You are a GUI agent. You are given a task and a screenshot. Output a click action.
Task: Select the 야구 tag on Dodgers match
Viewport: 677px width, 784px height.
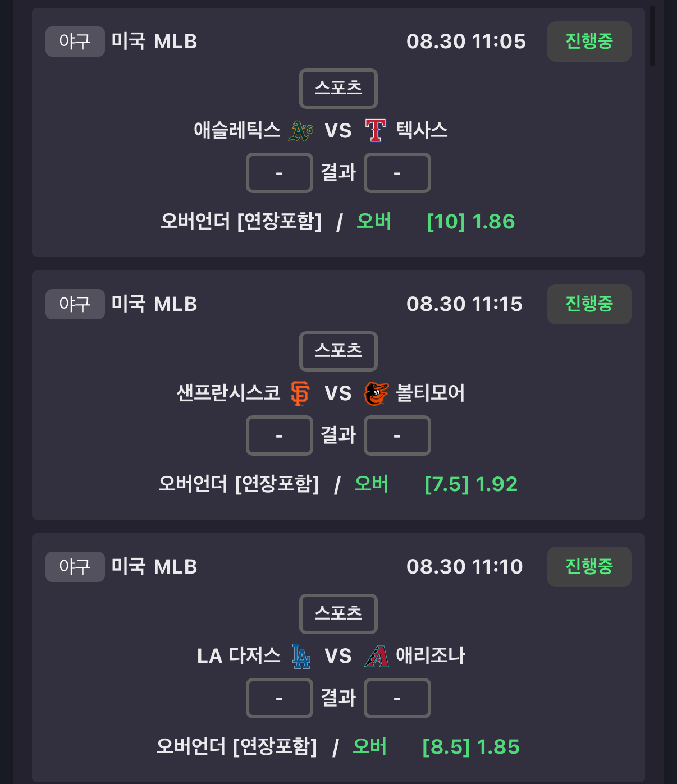(x=75, y=567)
